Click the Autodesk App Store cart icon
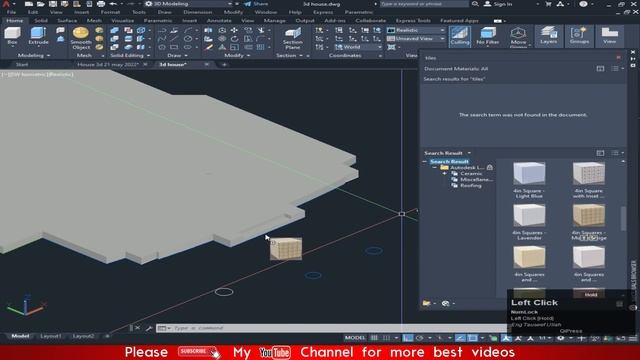640x360 pixels. pos(548,4)
